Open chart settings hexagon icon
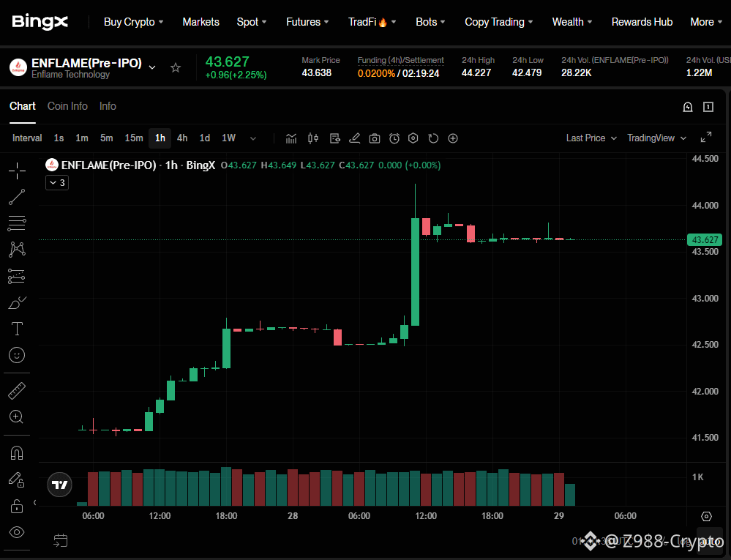Image resolution: width=731 pixels, height=560 pixels. click(413, 138)
